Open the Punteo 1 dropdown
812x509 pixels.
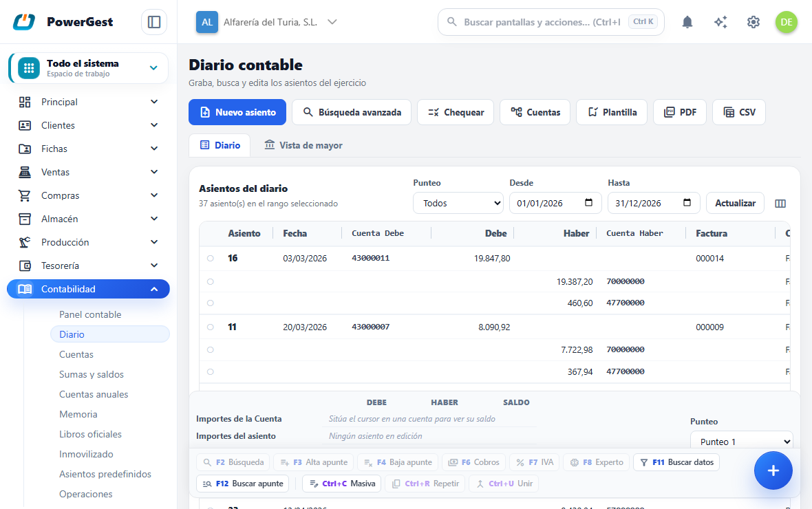tap(742, 441)
